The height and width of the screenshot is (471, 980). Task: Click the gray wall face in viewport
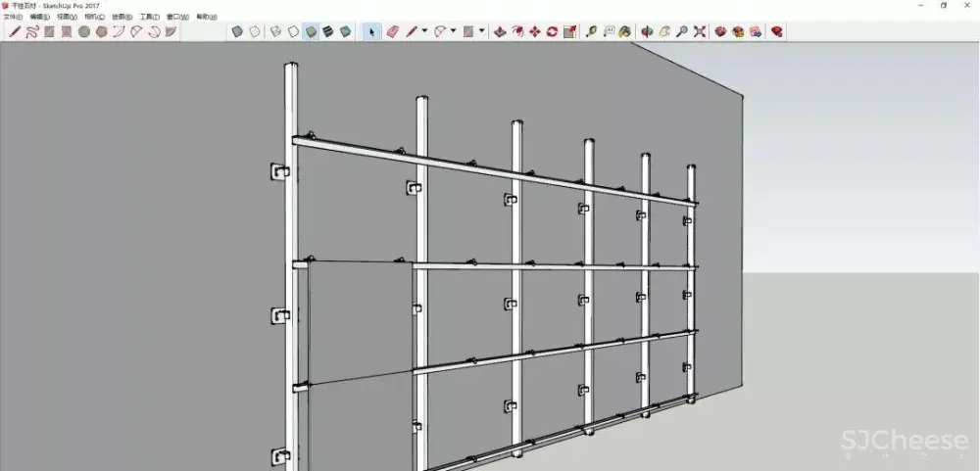point(147,245)
